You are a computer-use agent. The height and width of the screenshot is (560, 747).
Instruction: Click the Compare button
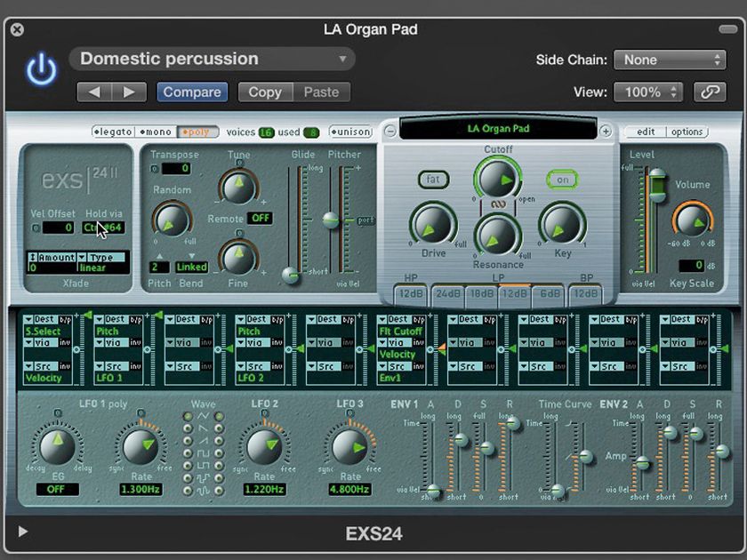(191, 92)
